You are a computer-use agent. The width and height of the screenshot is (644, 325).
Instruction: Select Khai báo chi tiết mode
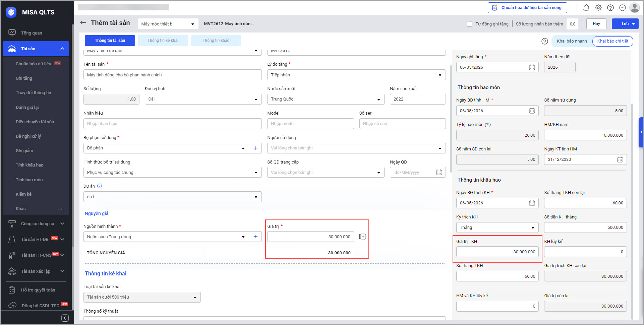point(612,41)
